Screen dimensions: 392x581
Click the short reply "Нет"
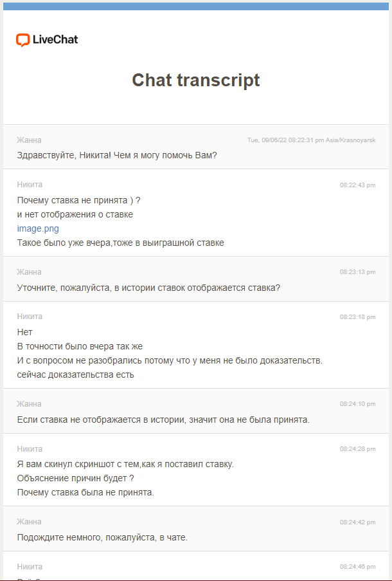(25, 332)
